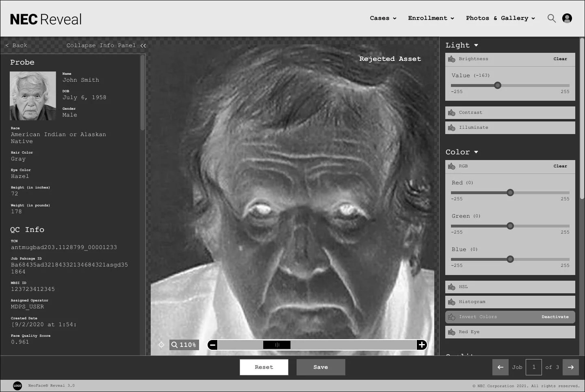Deactivate the Invert Colors filter
Screen dimensions: 585x392
555,317
